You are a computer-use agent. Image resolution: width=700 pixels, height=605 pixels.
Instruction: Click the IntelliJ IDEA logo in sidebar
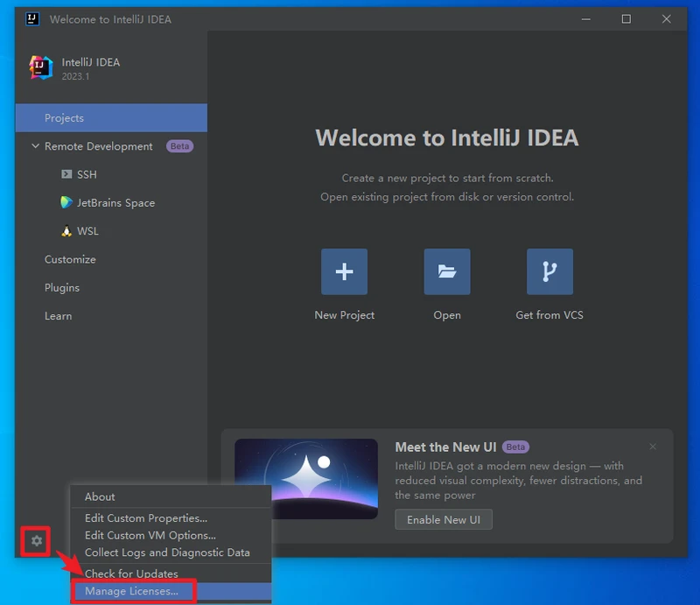click(41, 68)
